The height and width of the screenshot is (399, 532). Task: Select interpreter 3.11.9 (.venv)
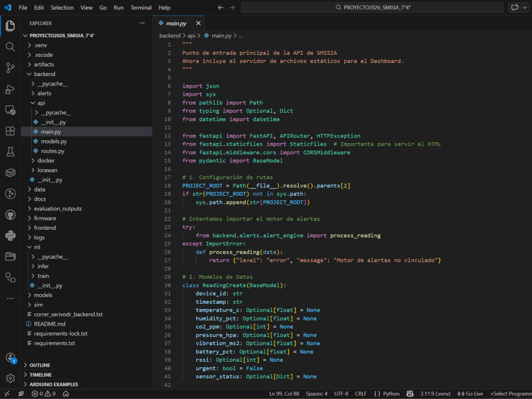(x=435, y=394)
